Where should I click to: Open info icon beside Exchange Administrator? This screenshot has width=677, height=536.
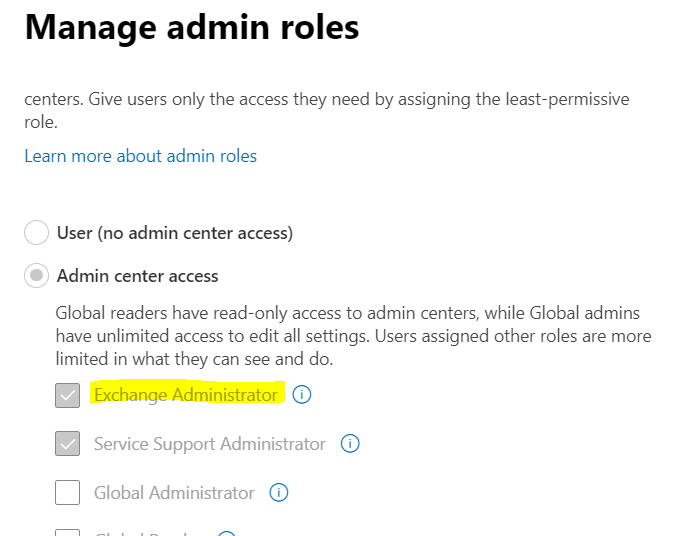[x=301, y=394]
